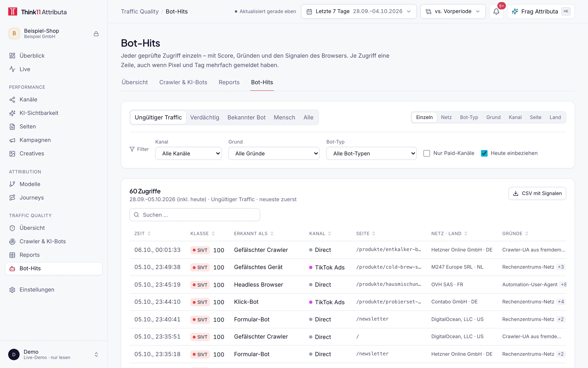Click the Live pulse icon

point(12,69)
